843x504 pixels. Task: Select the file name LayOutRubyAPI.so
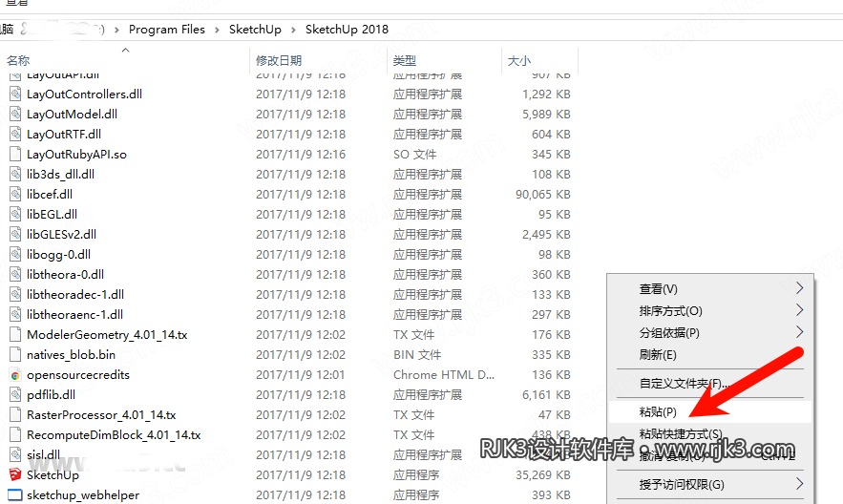(x=77, y=155)
